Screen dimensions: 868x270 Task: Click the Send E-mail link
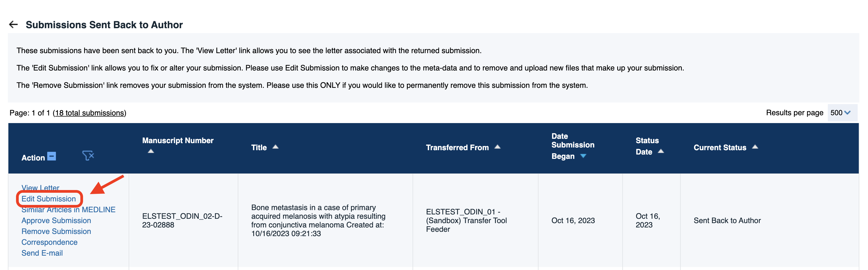click(x=42, y=253)
